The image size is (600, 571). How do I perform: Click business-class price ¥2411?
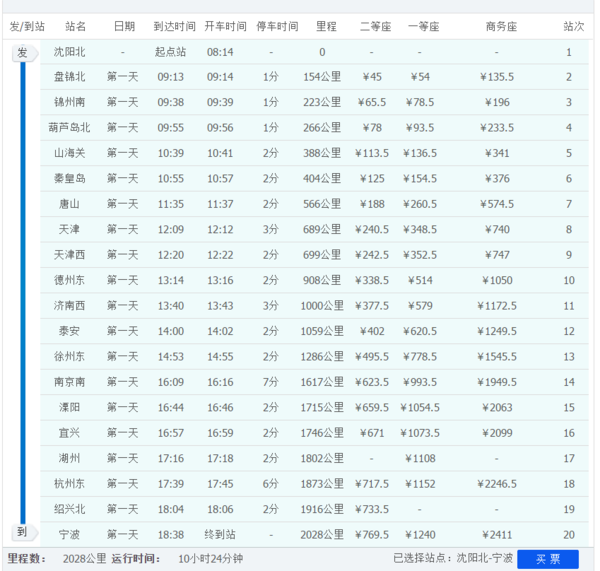point(497,535)
